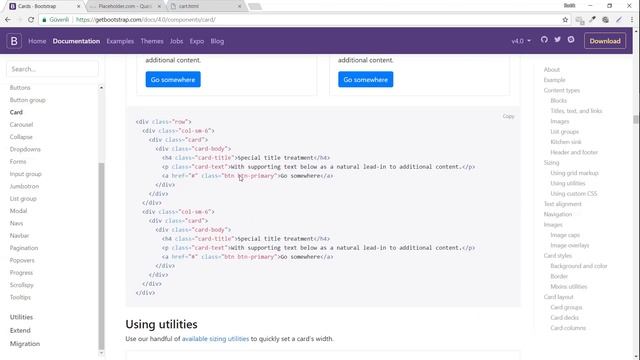
Task: Jump to Card columns section
Action: [x=568, y=328]
